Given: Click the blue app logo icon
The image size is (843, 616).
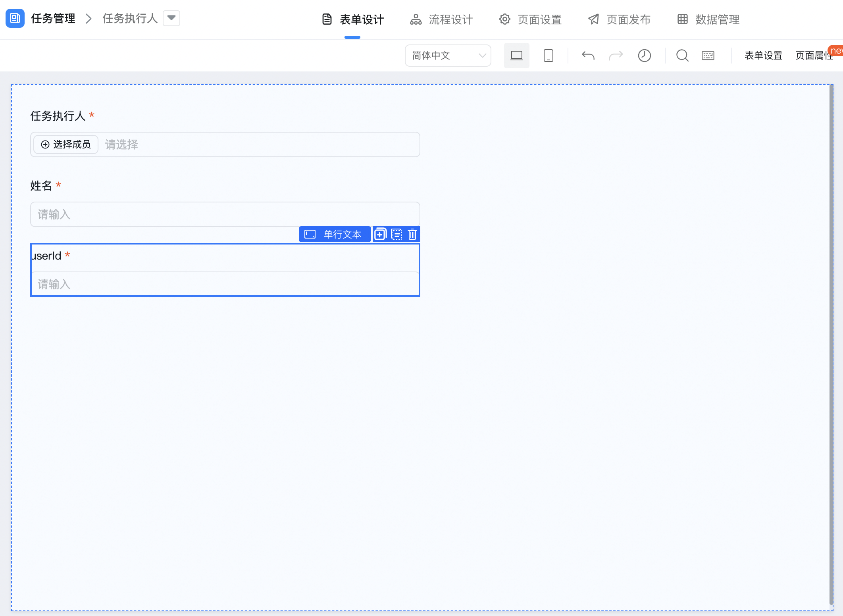Looking at the screenshot, I should [x=15, y=18].
